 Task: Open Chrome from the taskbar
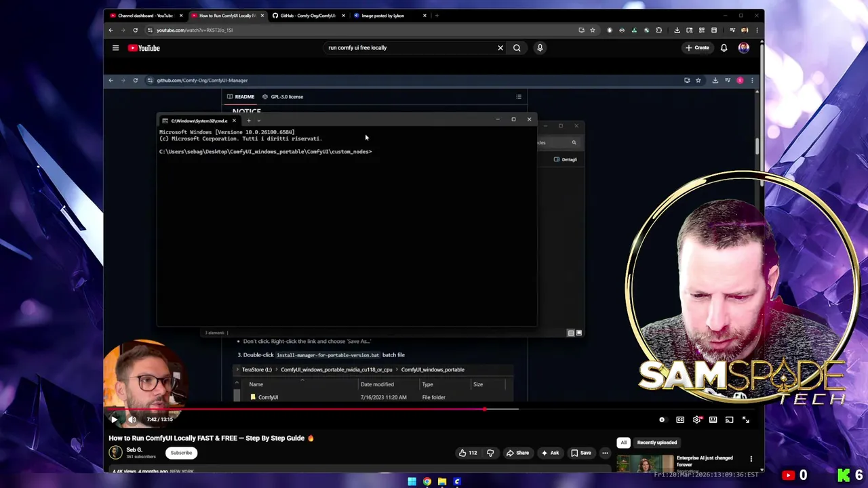point(427,482)
